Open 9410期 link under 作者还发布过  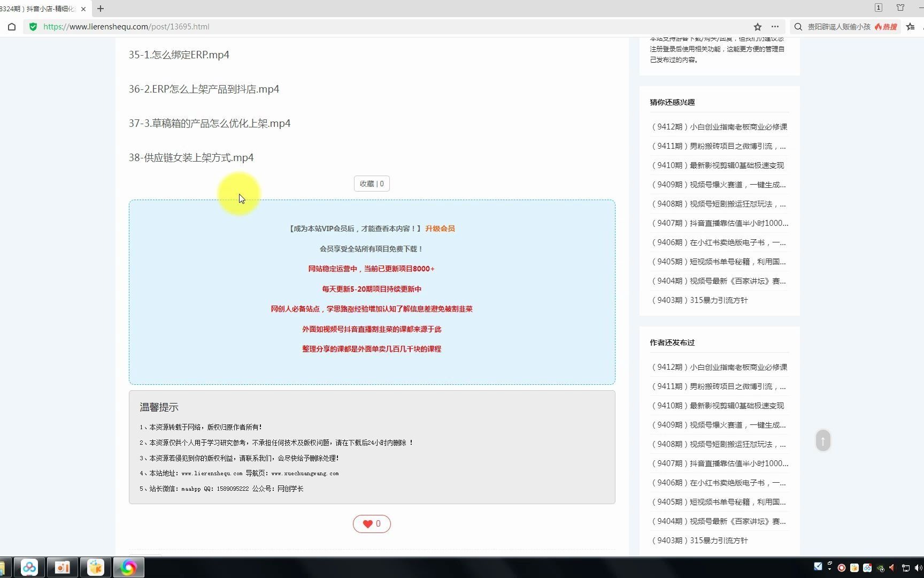717,406
